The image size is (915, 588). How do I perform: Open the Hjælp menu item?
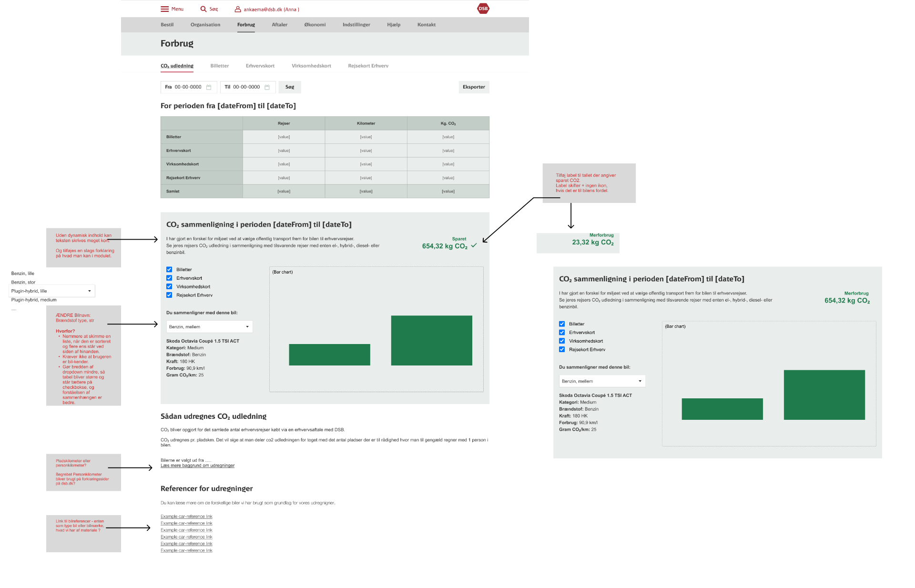(x=394, y=25)
